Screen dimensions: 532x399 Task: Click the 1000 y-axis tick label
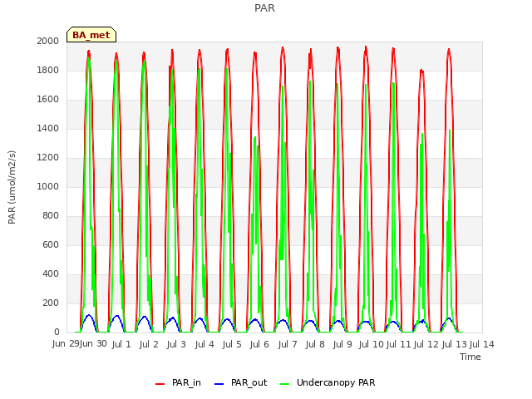tap(48, 186)
